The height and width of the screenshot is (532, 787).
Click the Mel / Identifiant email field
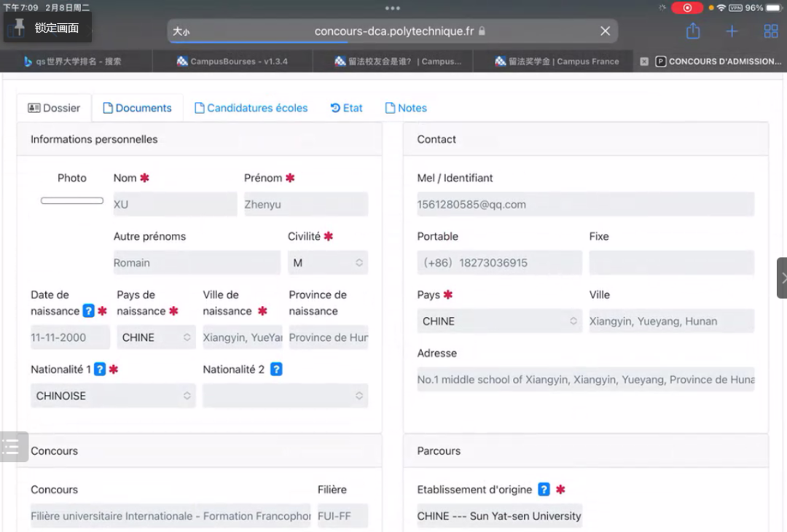[x=585, y=205]
